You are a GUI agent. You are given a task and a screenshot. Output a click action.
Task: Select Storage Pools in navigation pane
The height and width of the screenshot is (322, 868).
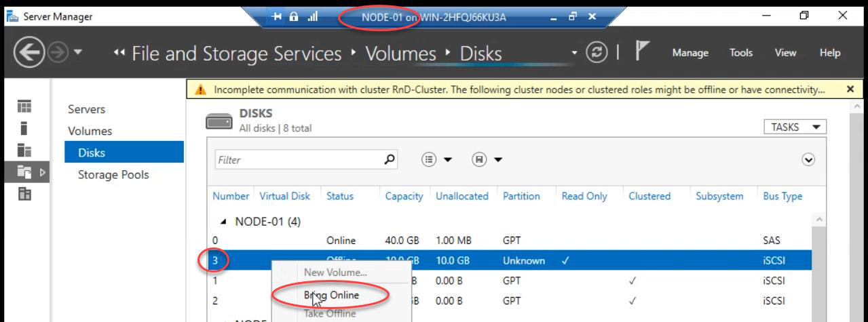point(113,174)
